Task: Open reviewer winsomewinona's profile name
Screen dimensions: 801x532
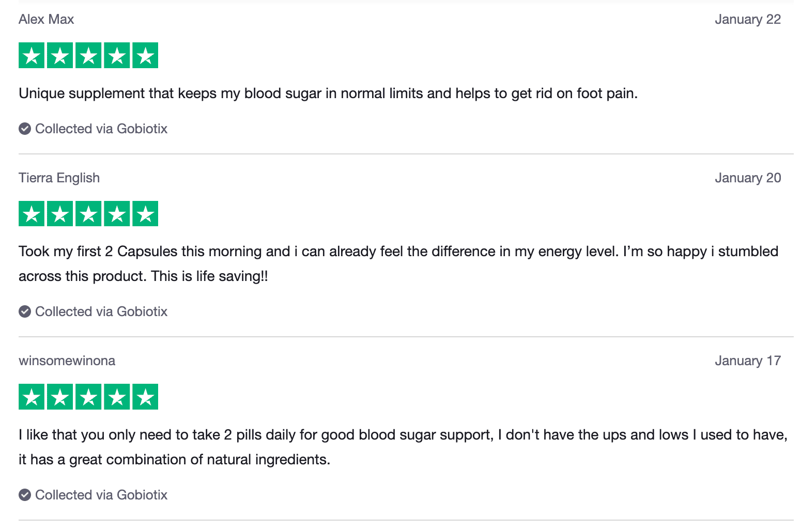Action: (67, 361)
